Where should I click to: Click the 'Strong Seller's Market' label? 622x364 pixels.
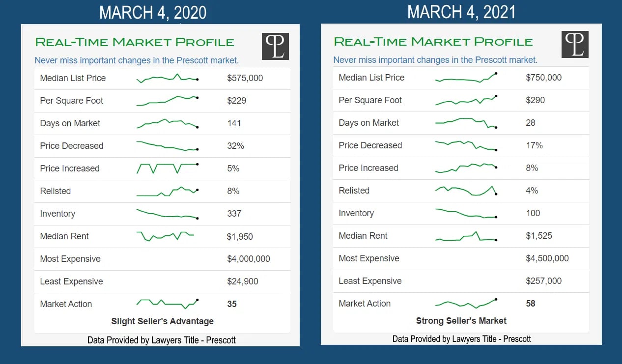click(x=461, y=321)
